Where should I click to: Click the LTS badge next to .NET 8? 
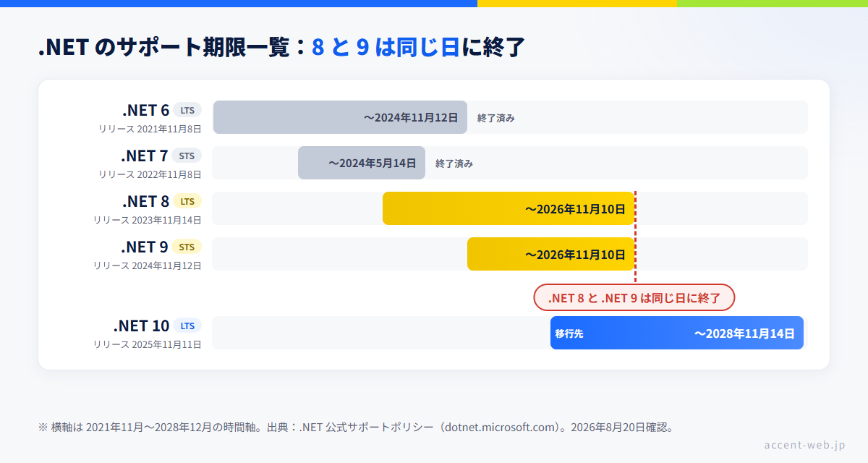[x=187, y=201]
